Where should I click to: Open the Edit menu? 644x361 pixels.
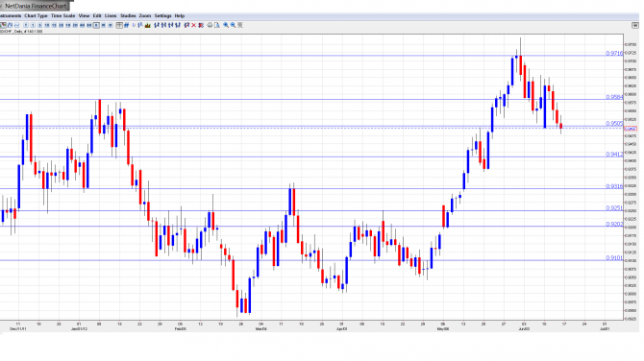pyautogui.click(x=97, y=15)
